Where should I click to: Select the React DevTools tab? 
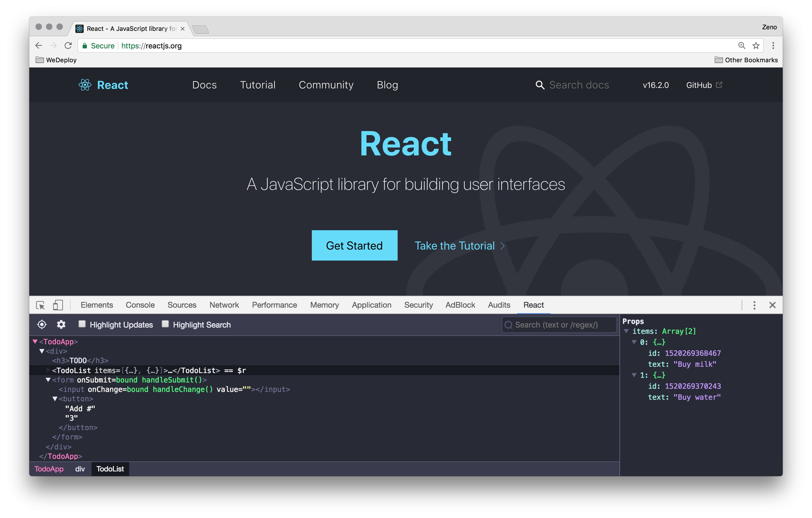pyautogui.click(x=533, y=305)
